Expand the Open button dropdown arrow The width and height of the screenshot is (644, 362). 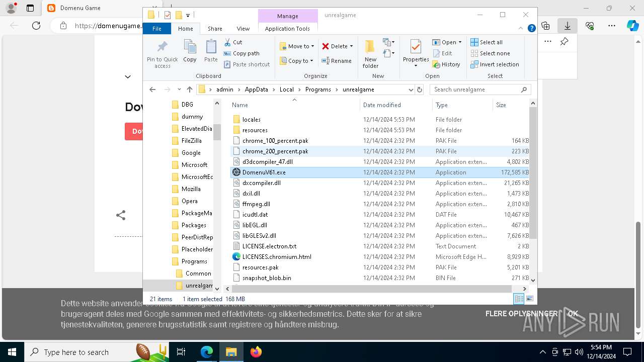[460, 42]
